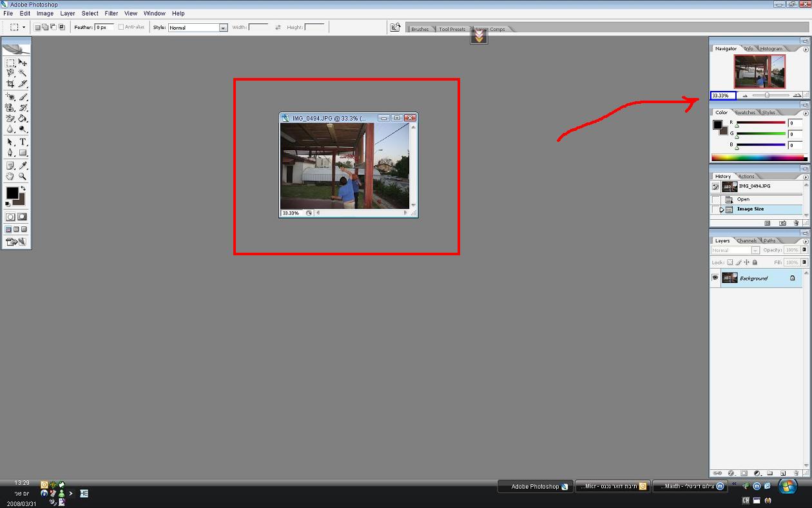812x508 pixels.
Task: Open the tool preset picker dropdown arrow
Action: click(x=24, y=28)
